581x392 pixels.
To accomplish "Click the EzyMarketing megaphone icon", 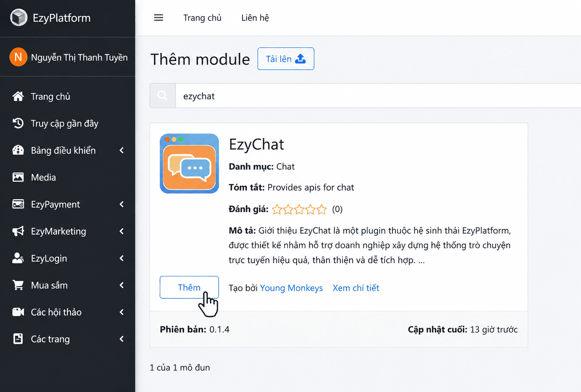I will 18,231.
